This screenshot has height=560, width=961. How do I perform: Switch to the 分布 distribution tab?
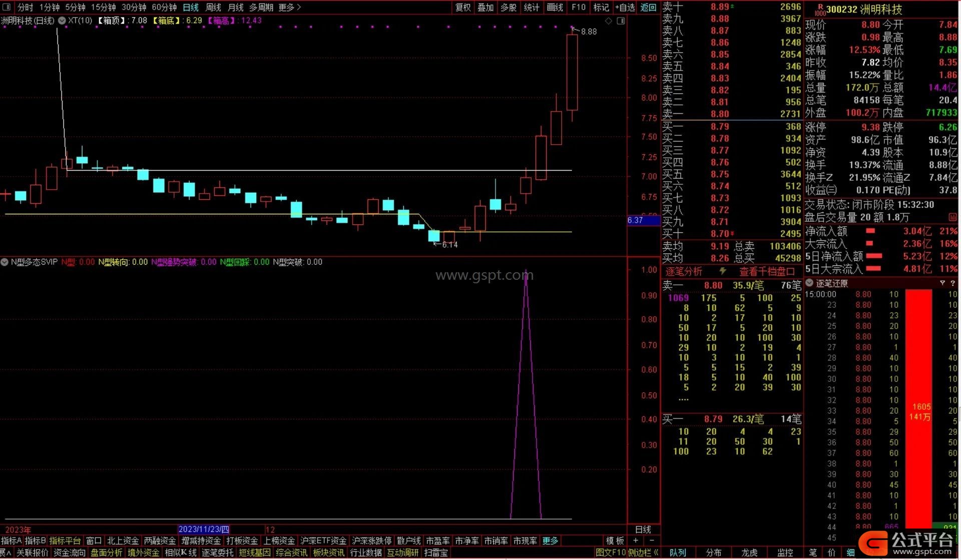click(x=714, y=553)
